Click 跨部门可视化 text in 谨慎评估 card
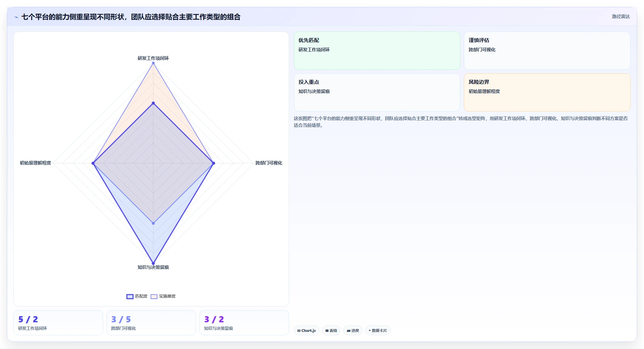 point(482,50)
